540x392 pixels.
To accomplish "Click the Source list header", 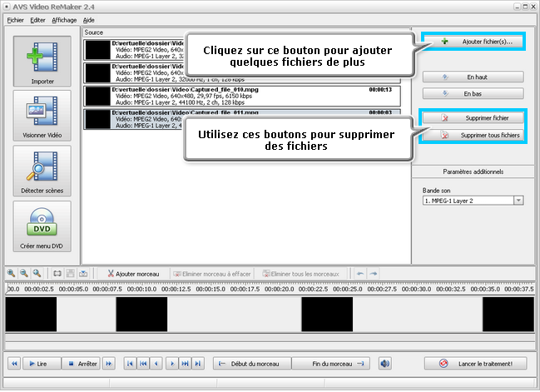I will point(246,32).
